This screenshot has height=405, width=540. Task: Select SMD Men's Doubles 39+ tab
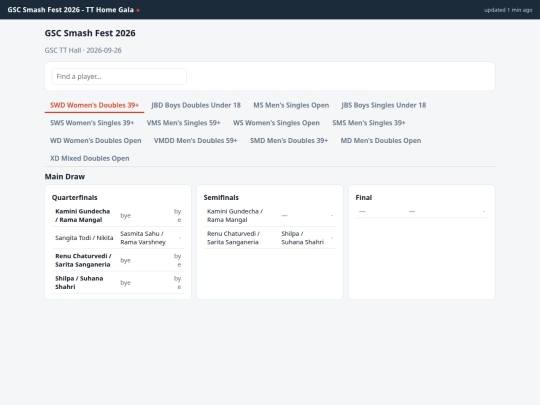click(289, 141)
